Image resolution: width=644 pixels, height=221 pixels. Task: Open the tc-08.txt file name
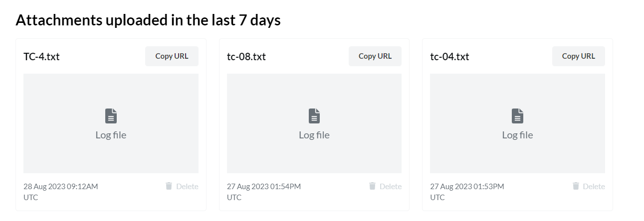tap(246, 56)
